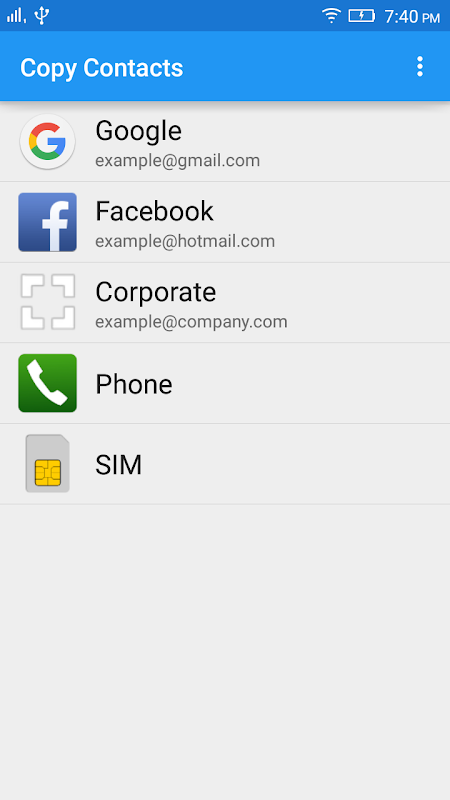
Task: Tap the example@hotmail.com address
Action: click(185, 241)
